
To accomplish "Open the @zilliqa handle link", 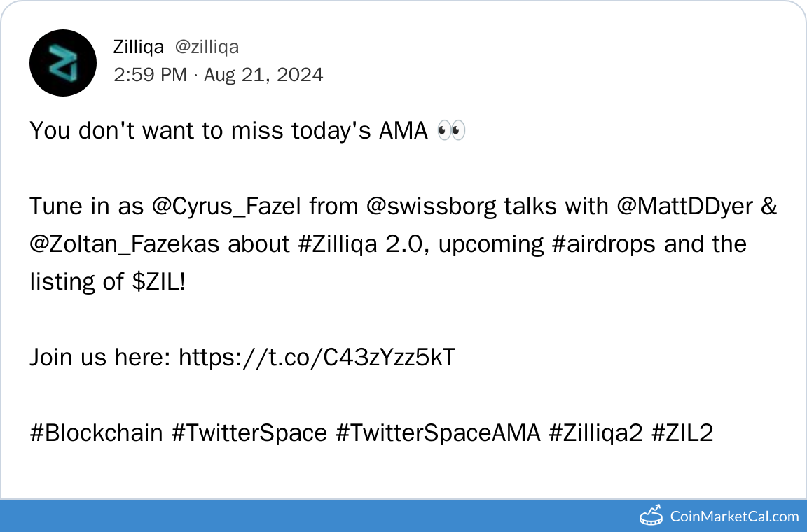I will pos(207,47).
